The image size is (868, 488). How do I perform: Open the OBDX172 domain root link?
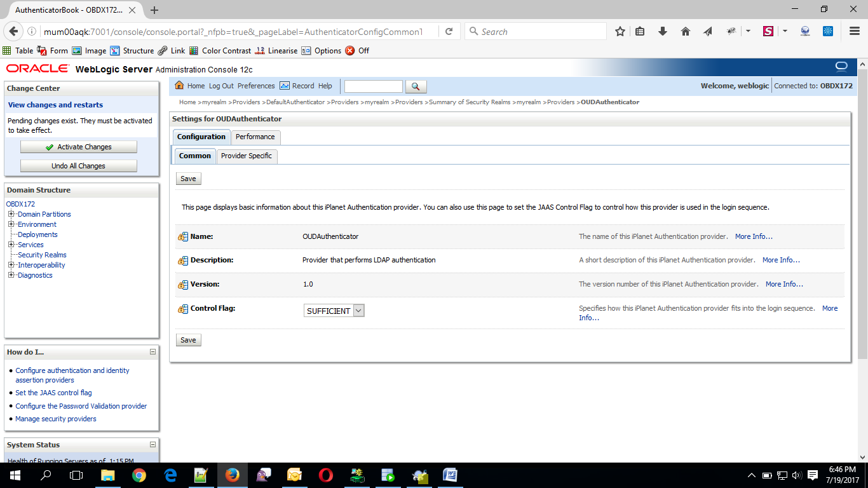click(x=20, y=204)
